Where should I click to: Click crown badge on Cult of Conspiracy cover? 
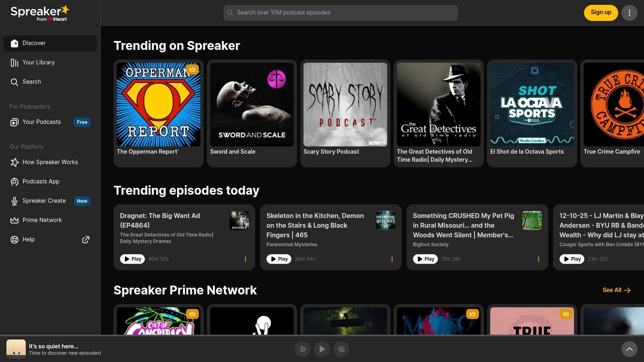point(192,314)
